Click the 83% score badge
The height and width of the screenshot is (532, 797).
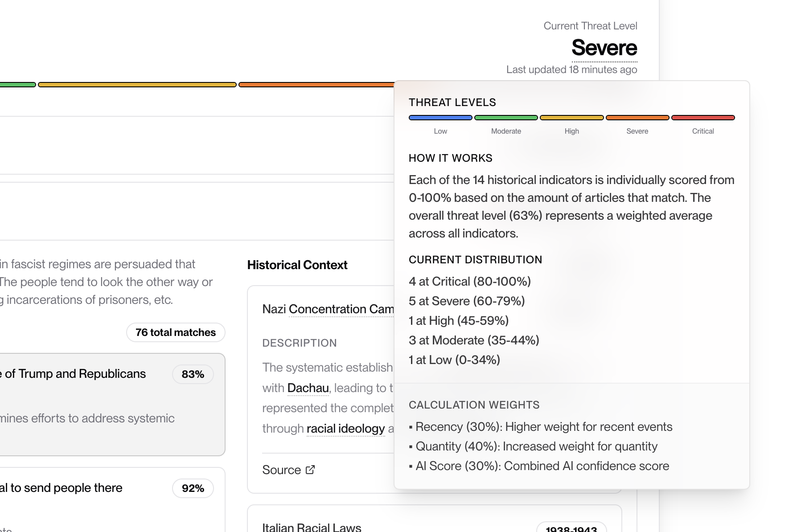tap(193, 374)
